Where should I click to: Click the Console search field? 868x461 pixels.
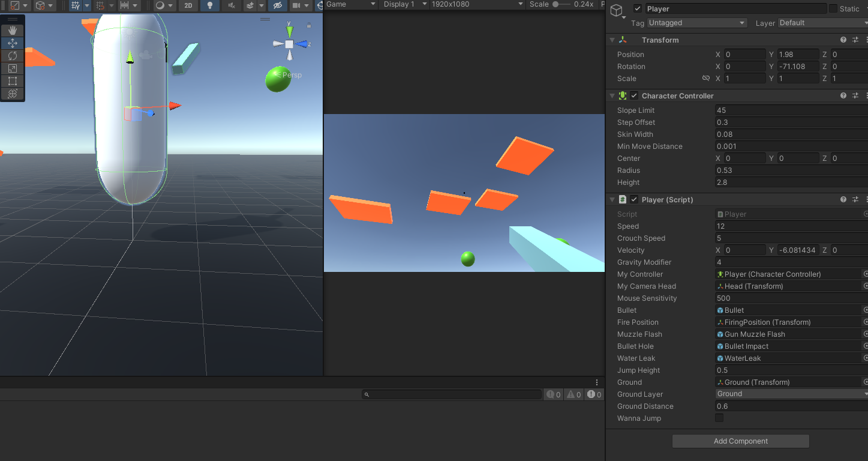pyautogui.click(x=452, y=394)
